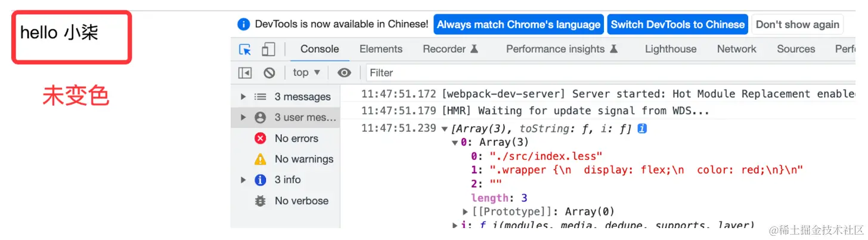The width and height of the screenshot is (868, 240).
Task: Toggle the device toolbar icon
Action: (x=269, y=49)
